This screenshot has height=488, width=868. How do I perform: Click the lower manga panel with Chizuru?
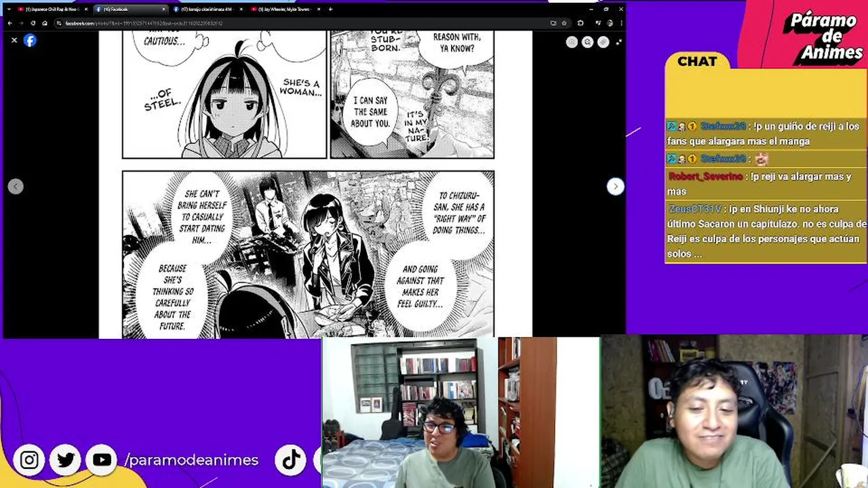(x=308, y=254)
